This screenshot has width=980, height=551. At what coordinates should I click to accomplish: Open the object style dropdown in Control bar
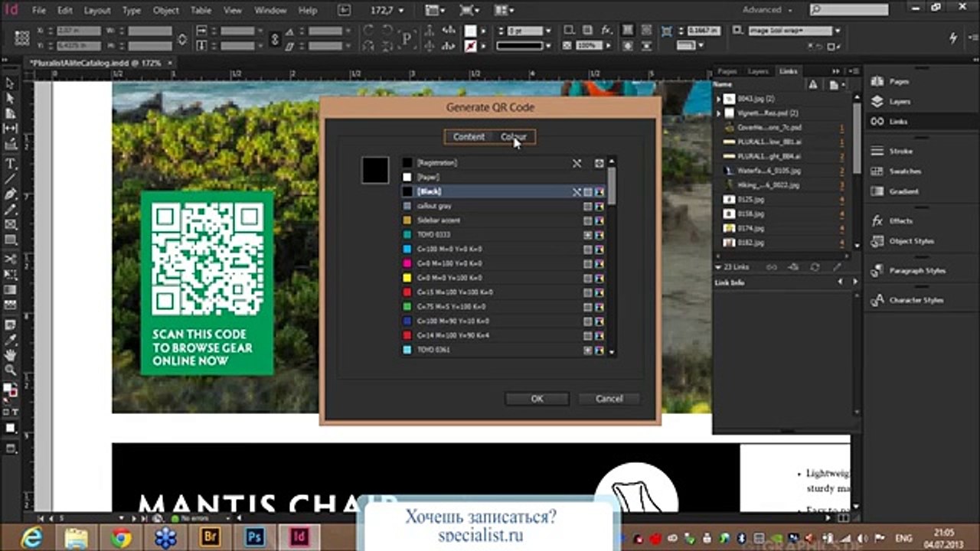(837, 31)
